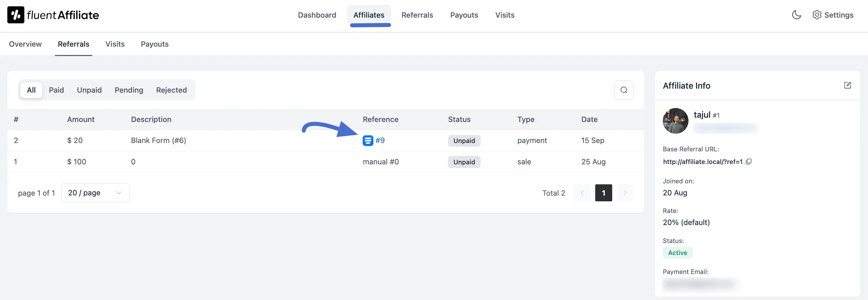
Task: Select the Paid referrals filter
Action: point(56,90)
